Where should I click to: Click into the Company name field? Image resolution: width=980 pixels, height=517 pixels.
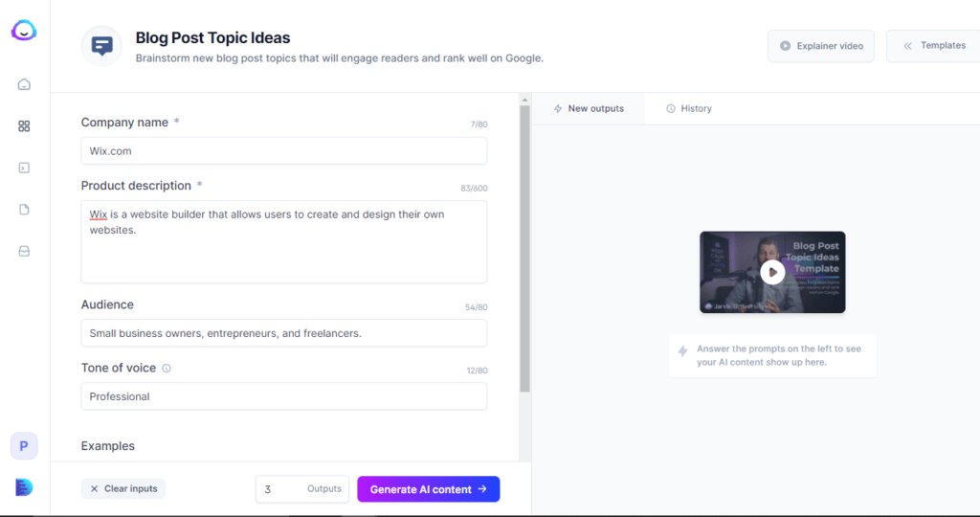pos(283,151)
